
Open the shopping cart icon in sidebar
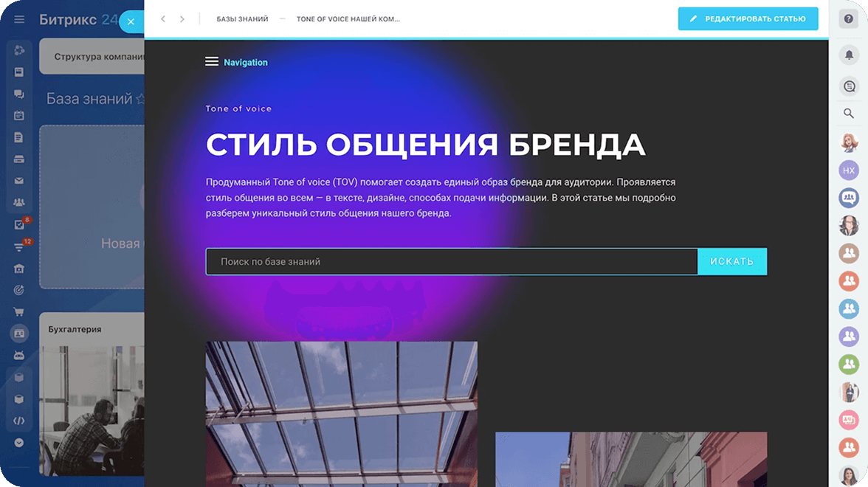click(19, 312)
